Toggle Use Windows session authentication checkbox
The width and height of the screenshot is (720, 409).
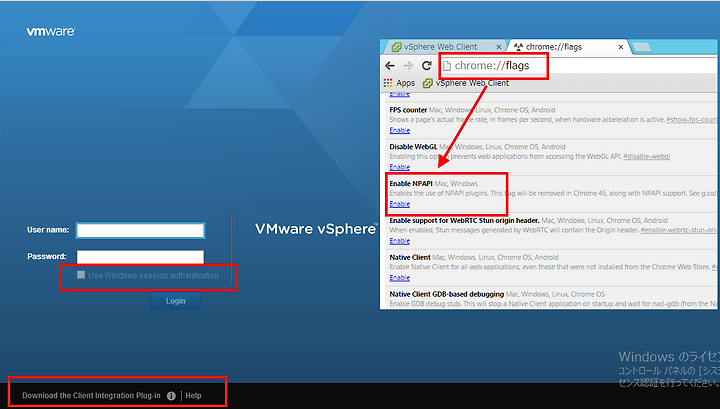click(81, 275)
